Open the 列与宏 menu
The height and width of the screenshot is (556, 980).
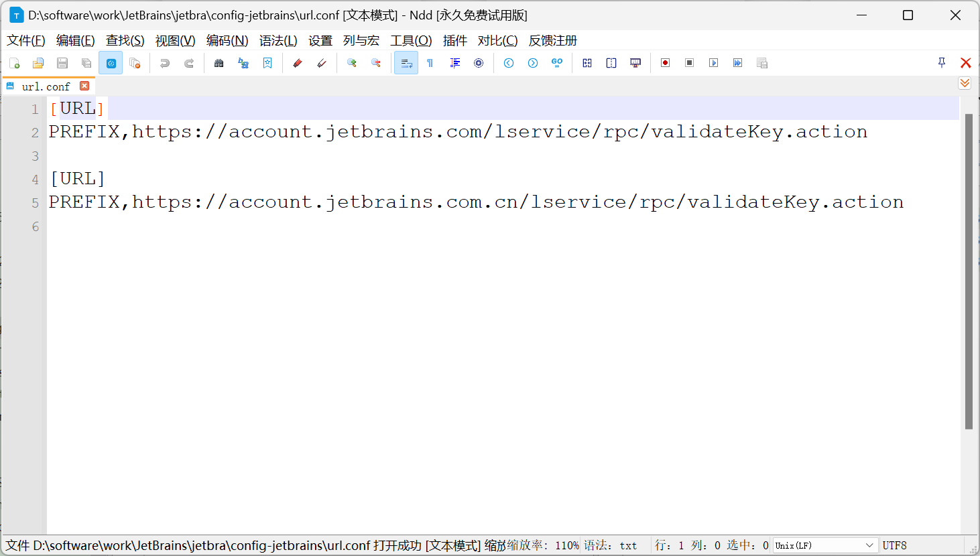361,41
